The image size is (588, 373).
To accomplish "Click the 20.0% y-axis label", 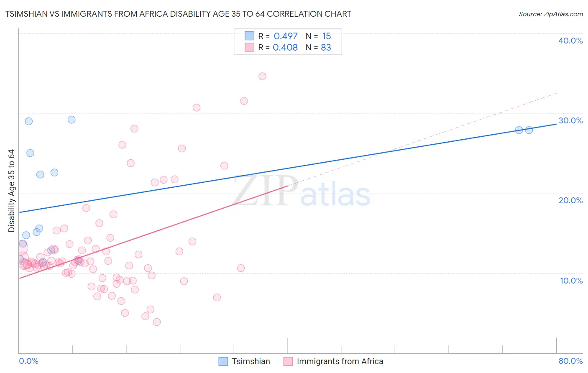I will 570,200.
